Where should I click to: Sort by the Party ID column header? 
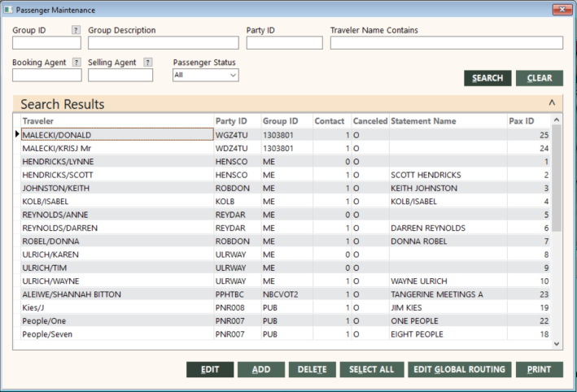click(x=238, y=121)
